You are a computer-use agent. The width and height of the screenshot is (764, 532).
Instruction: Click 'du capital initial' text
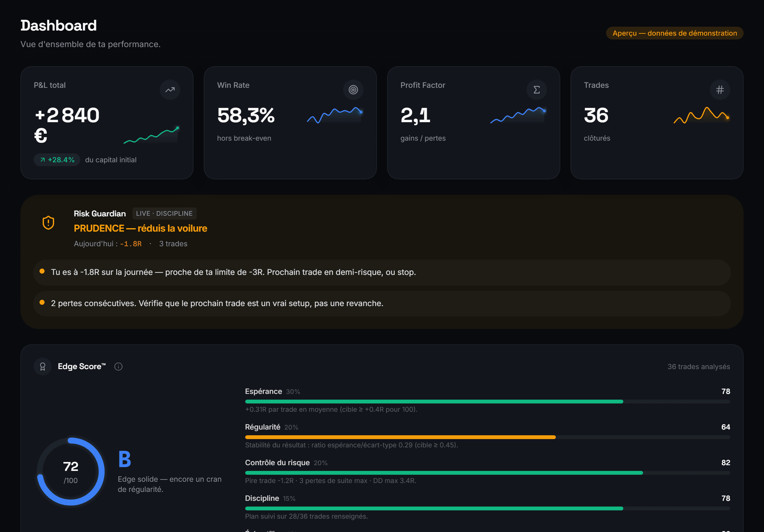pyautogui.click(x=111, y=160)
